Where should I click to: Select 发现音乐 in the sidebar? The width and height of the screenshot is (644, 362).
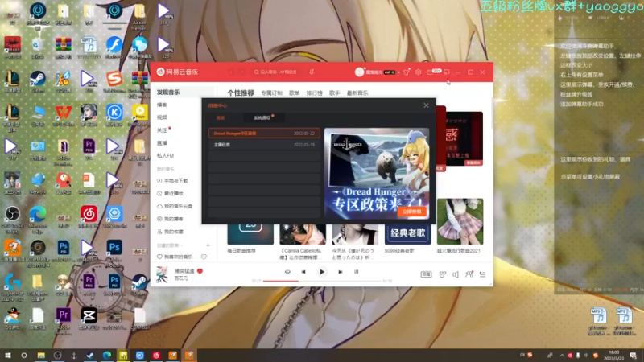tap(168, 93)
